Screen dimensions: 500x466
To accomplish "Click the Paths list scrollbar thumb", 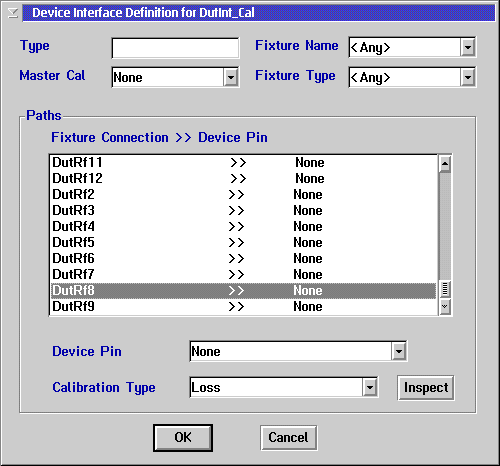I will (445, 289).
